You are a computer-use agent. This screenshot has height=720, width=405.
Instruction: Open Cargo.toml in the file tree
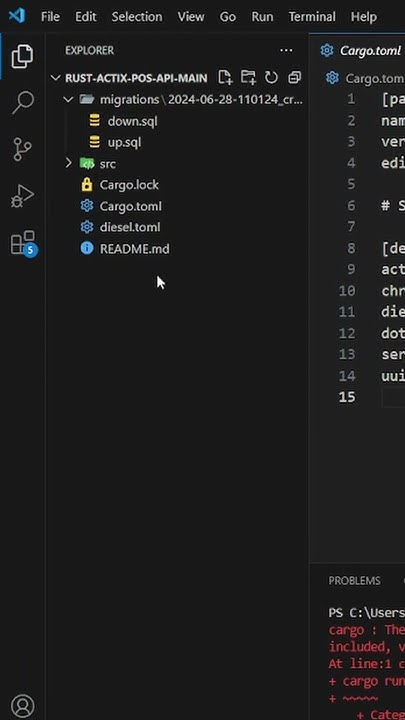coord(130,206)
